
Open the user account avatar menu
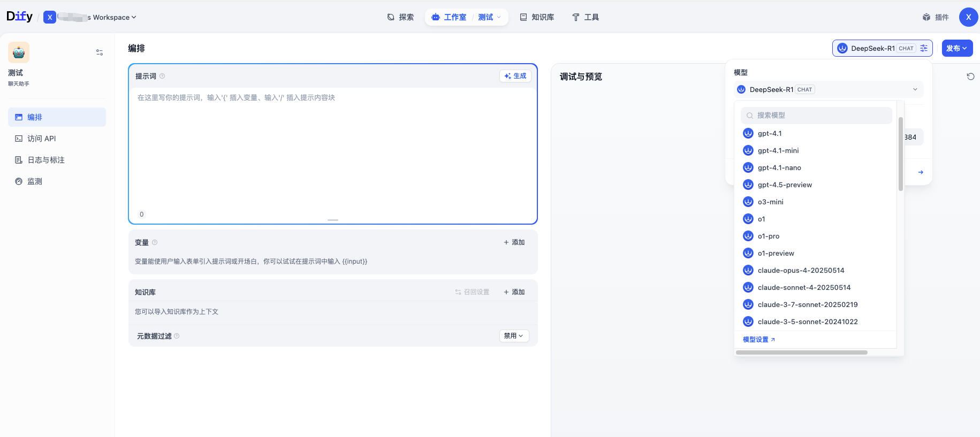(968, 17)
